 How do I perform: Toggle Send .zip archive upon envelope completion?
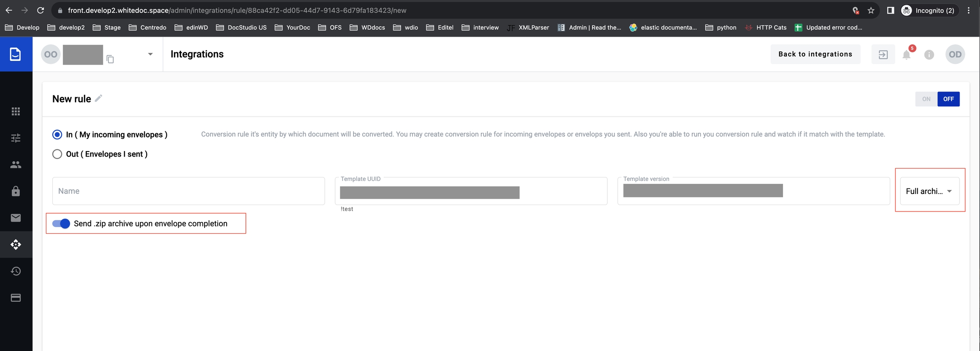(61, 224)
